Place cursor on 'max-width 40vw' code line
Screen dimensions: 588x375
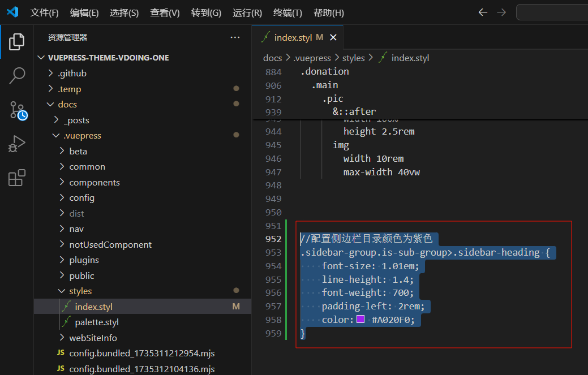pyautogui.click(x=381, y=173)
